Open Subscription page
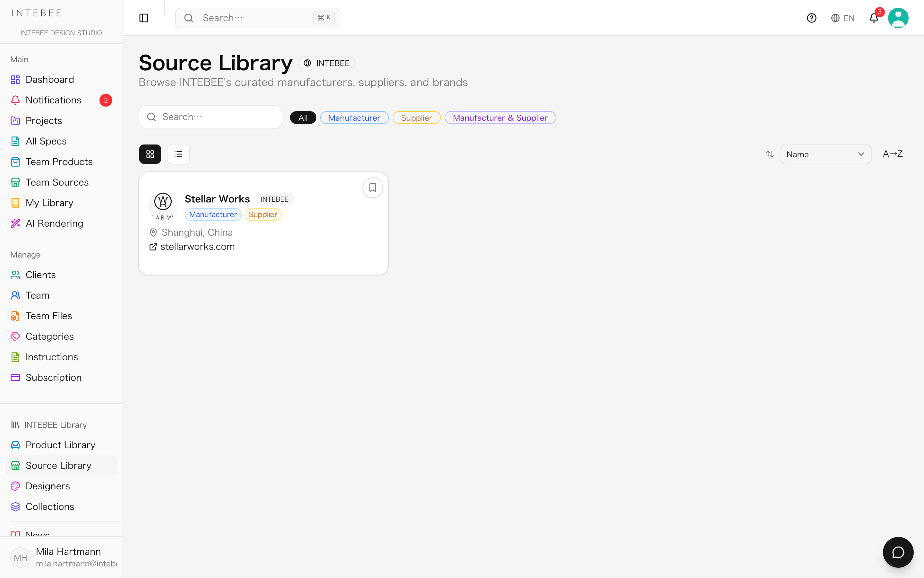Viewport: 924px width, 578px height. click(x=61, y=378)
